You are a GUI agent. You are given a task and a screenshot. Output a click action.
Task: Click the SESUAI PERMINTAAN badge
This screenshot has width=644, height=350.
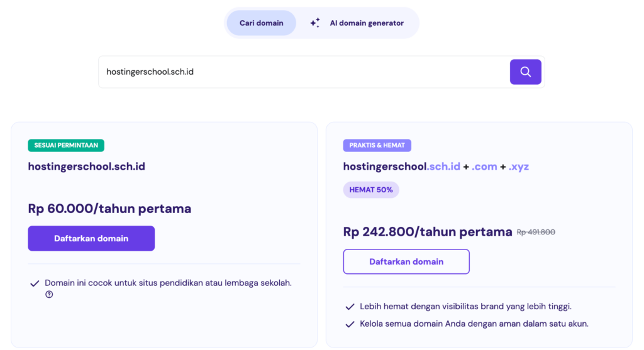66,145
